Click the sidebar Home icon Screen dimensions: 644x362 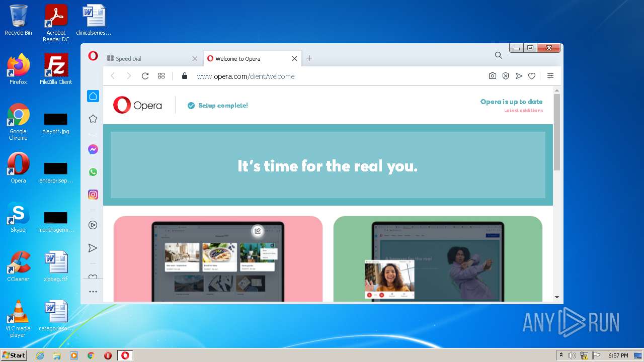(93, 96)
